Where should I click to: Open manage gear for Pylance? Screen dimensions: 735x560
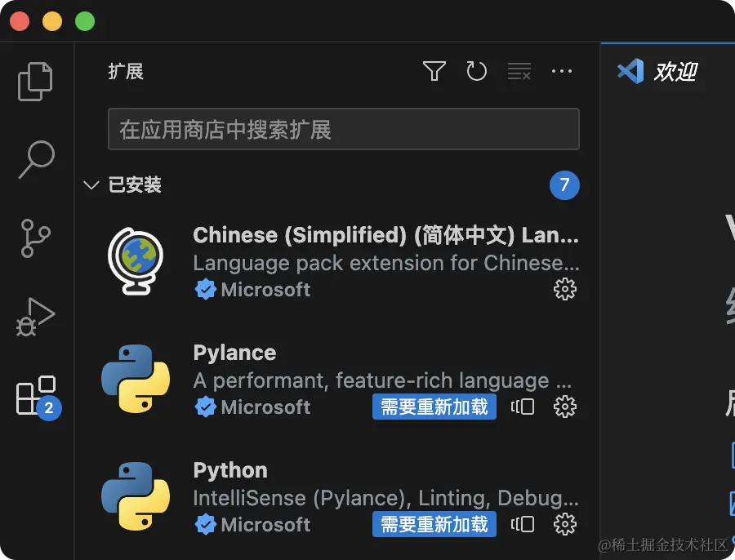565,407
